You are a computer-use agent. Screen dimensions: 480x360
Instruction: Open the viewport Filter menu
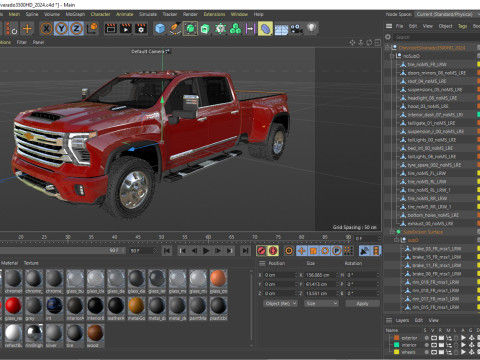[22, 42]
